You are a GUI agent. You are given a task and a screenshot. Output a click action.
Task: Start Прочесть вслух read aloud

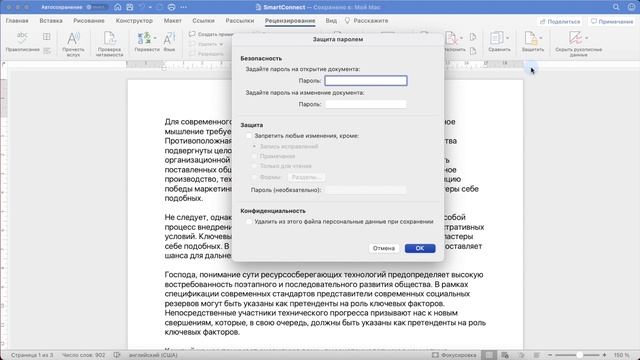[73, 39]
